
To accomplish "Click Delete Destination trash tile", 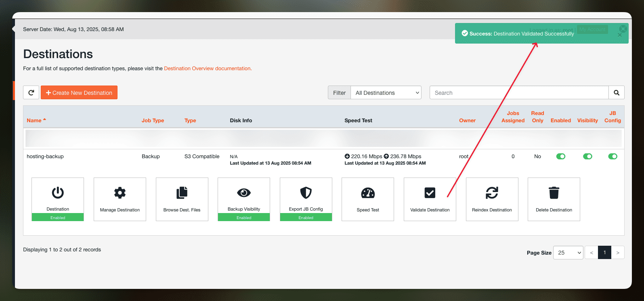I will coord(554,199).
